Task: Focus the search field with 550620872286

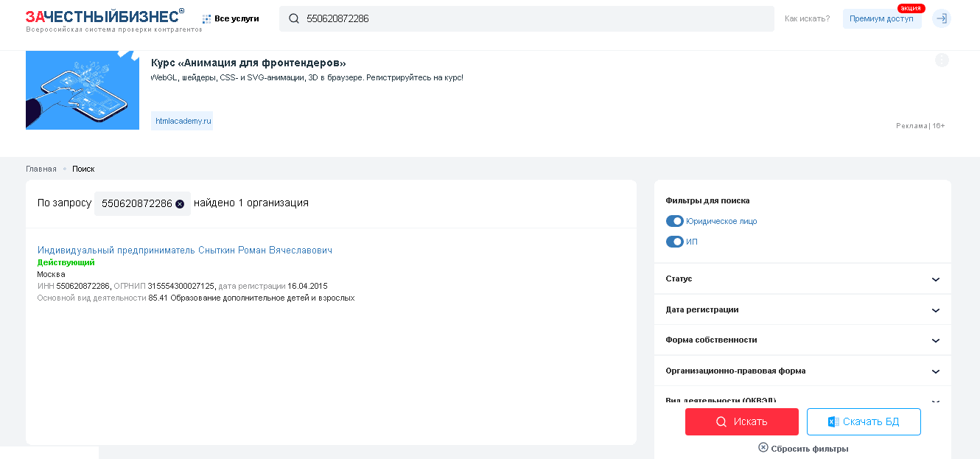Action: coord(526,18)
